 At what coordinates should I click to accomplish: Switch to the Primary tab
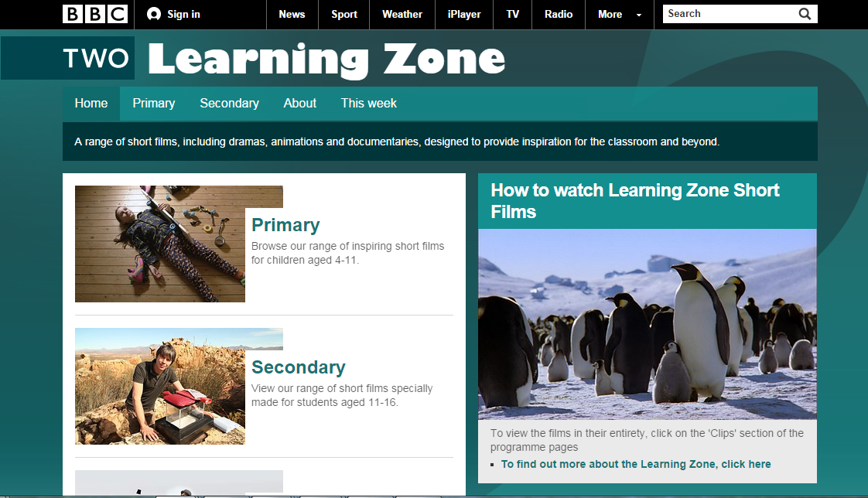click(x=154, y=104)
